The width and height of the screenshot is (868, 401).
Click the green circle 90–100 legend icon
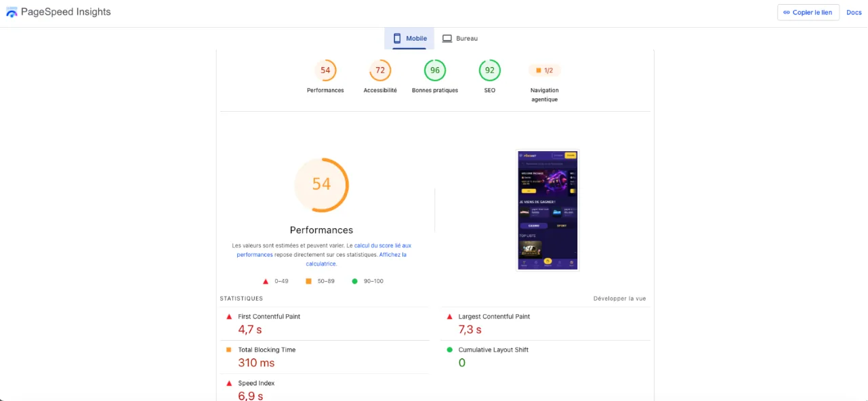(354, 281)
